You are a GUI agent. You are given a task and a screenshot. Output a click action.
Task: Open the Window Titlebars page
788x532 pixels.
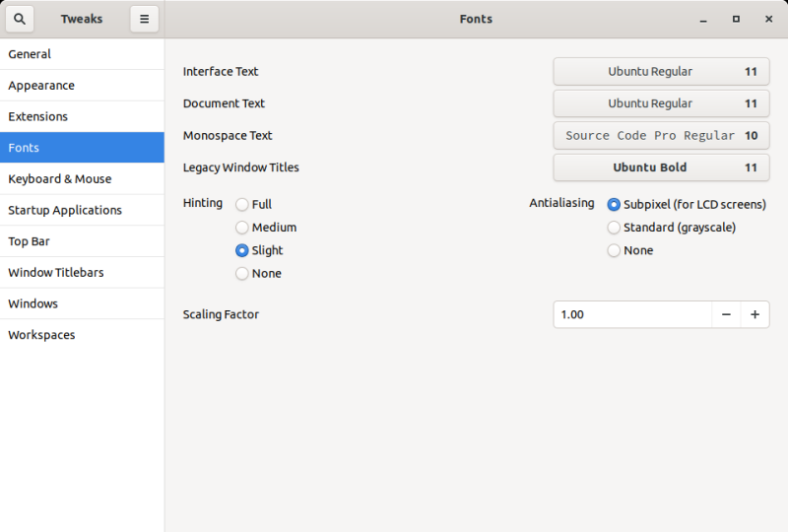82,273
